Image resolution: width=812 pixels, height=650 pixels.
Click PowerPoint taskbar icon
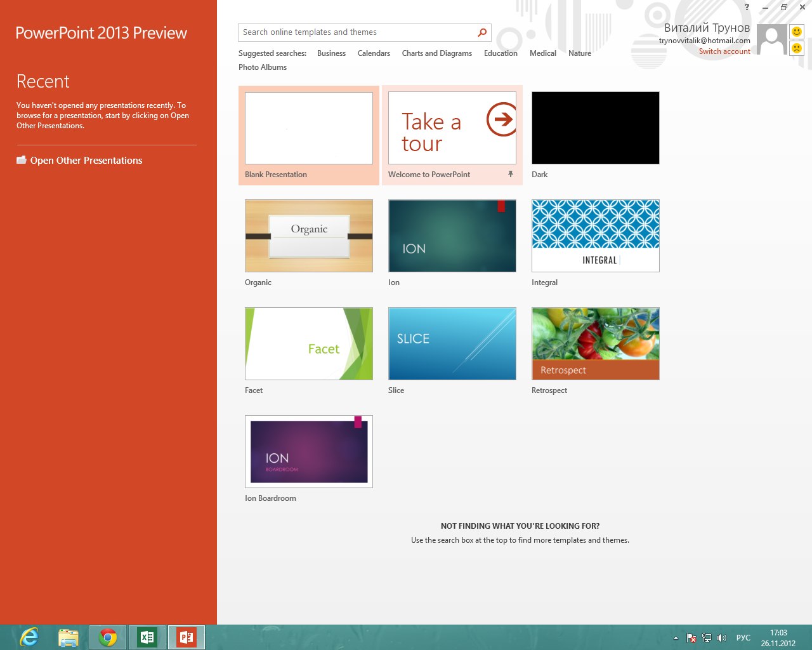(187, 637)
